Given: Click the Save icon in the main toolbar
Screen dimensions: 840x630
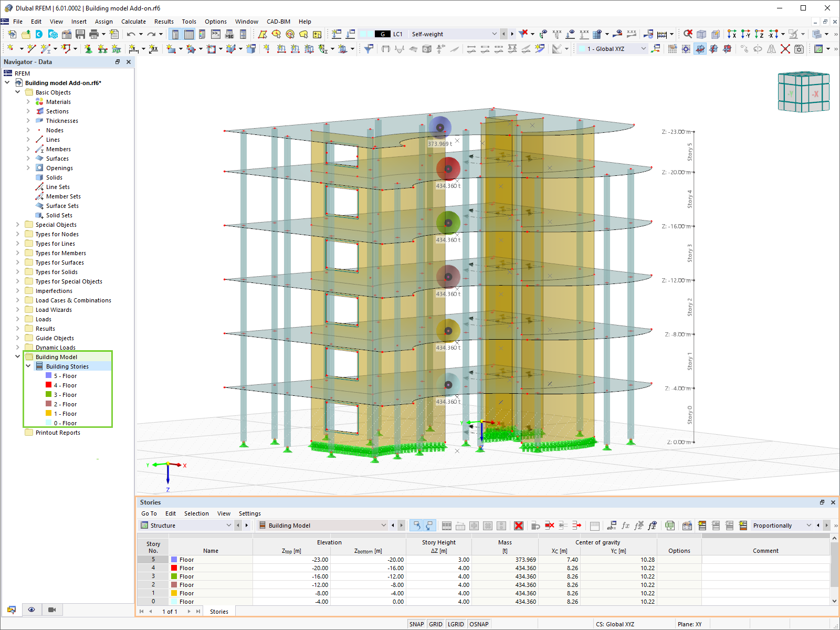Looking at the screenshot, I should tap(81, 34).
